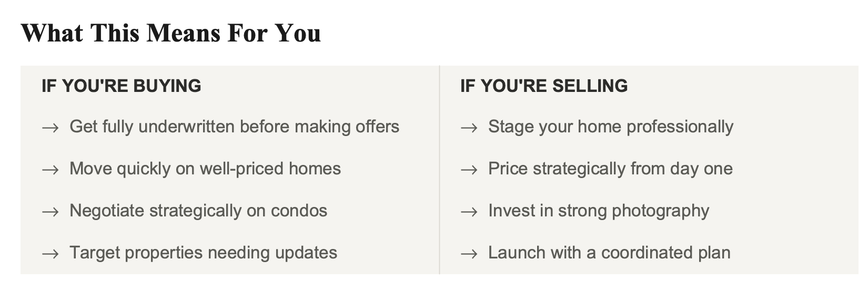Click the 'What This Means For You' heading
Screen dimensions: 868x291
pos(171,33)
